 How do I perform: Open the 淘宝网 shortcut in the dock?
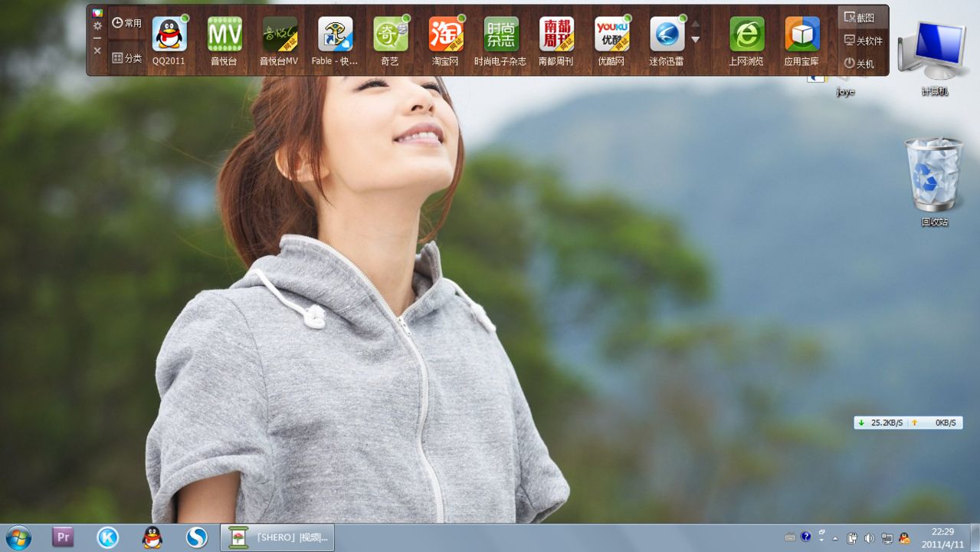(x=445, y=34)
